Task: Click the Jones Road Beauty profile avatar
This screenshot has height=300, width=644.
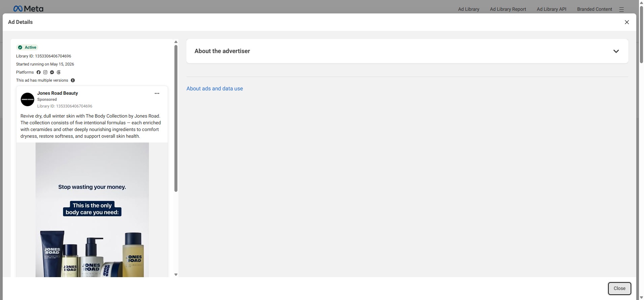Action: pyautogui.click(x=28, y=99)
